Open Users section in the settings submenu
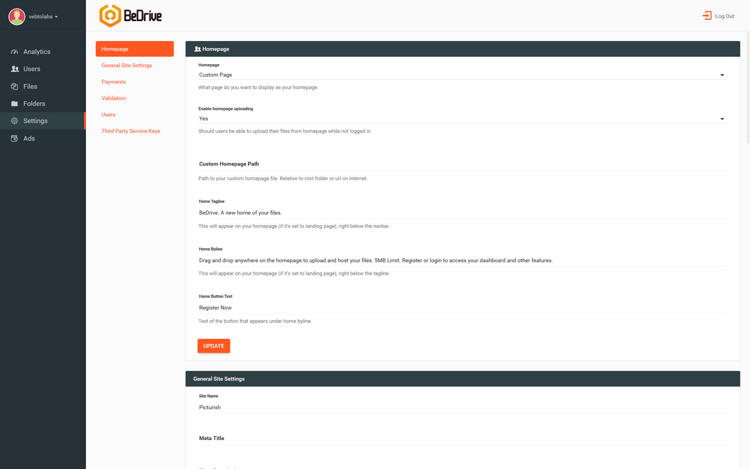The width and height of the screenshot is (750, 469). [x=108, y=115]
